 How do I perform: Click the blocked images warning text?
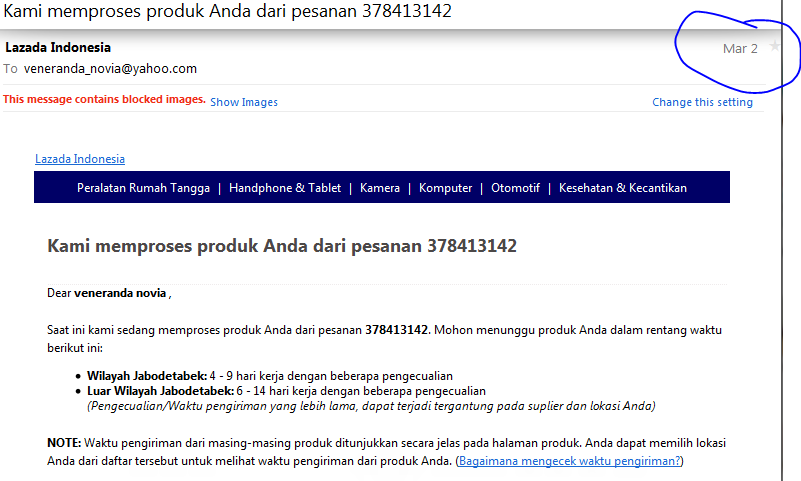(104, 99)
